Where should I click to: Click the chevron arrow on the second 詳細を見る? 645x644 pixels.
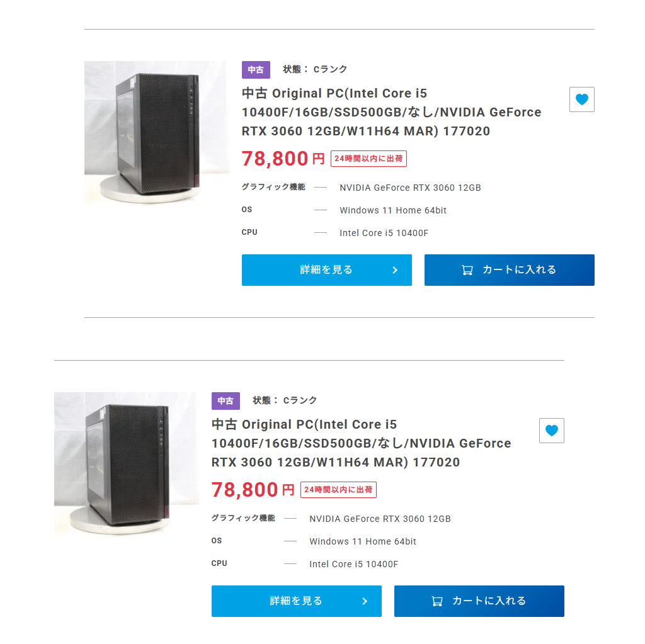tap(365, 601)
